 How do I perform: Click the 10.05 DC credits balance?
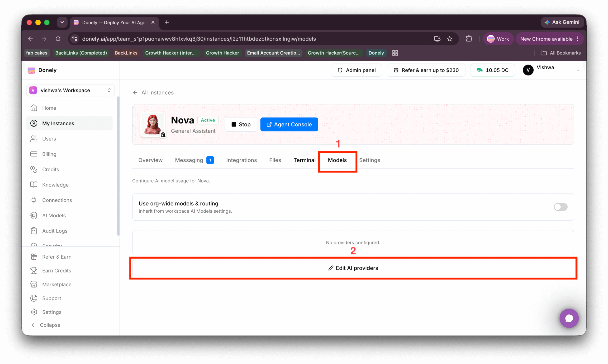click(492, 70)
